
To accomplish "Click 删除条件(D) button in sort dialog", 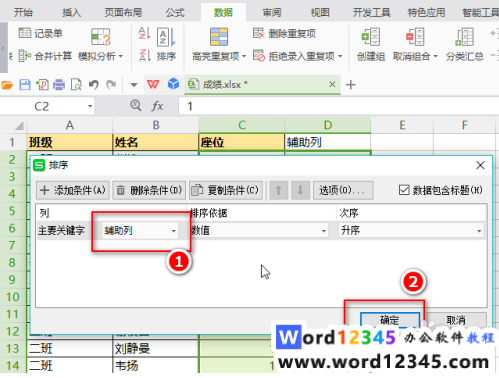I will coord(149,190).
